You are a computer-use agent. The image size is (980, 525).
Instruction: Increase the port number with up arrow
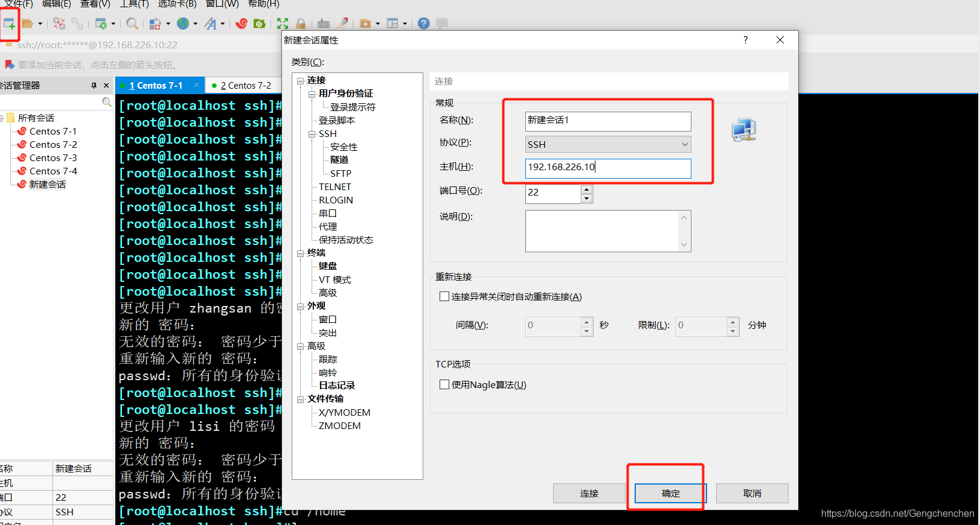click(586, 189)
